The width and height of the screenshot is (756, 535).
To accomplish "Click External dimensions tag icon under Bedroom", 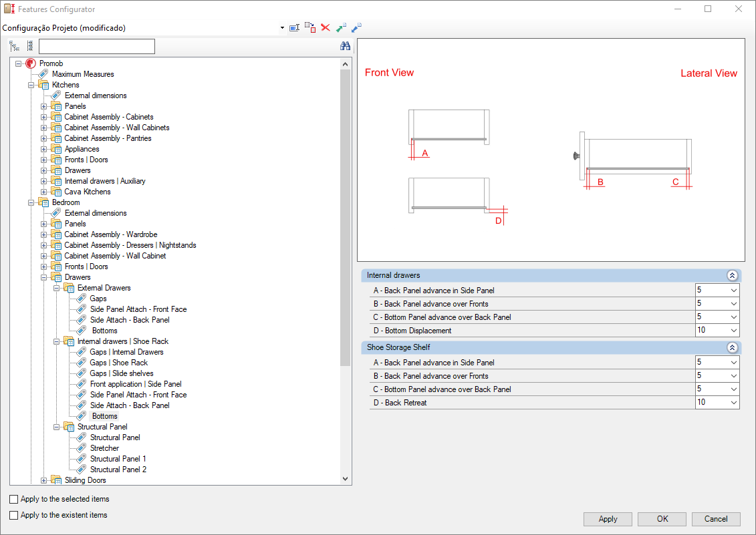I will pyautogui.click(x=56, y=213).
